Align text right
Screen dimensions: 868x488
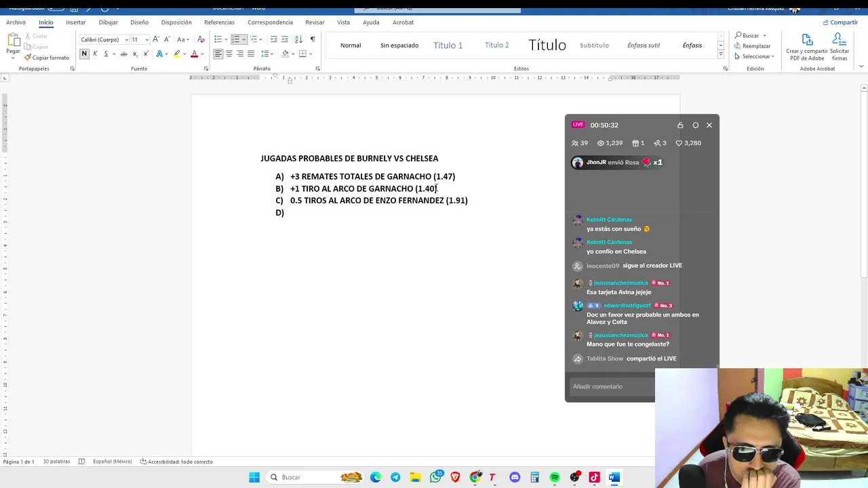(x=240, y=54)
